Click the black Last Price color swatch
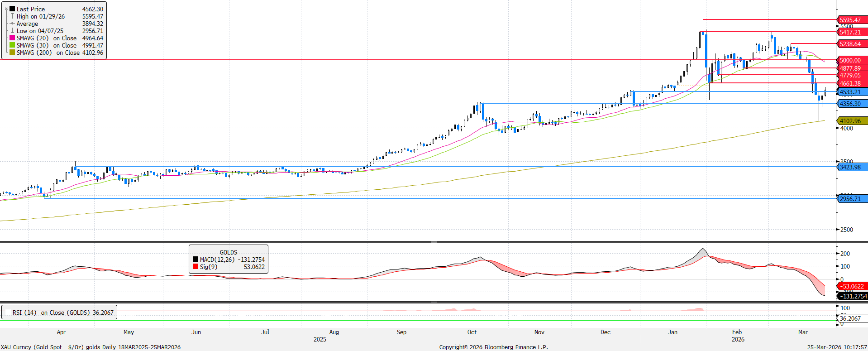868x351 pixels. [12, 9]
